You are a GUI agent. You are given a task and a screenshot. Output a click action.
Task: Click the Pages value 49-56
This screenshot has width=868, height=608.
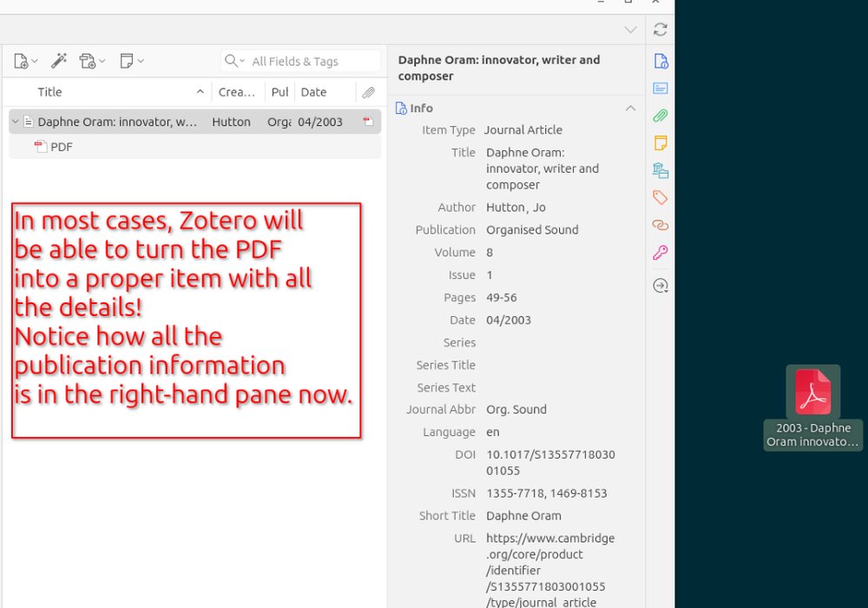pos(502,298)
